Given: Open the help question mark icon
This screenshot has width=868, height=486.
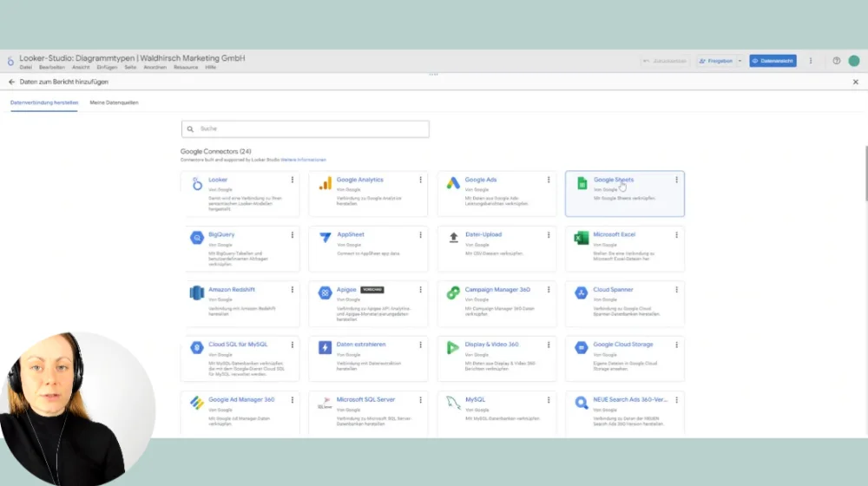Looking at the screenshot, I should tap(837, 61).
